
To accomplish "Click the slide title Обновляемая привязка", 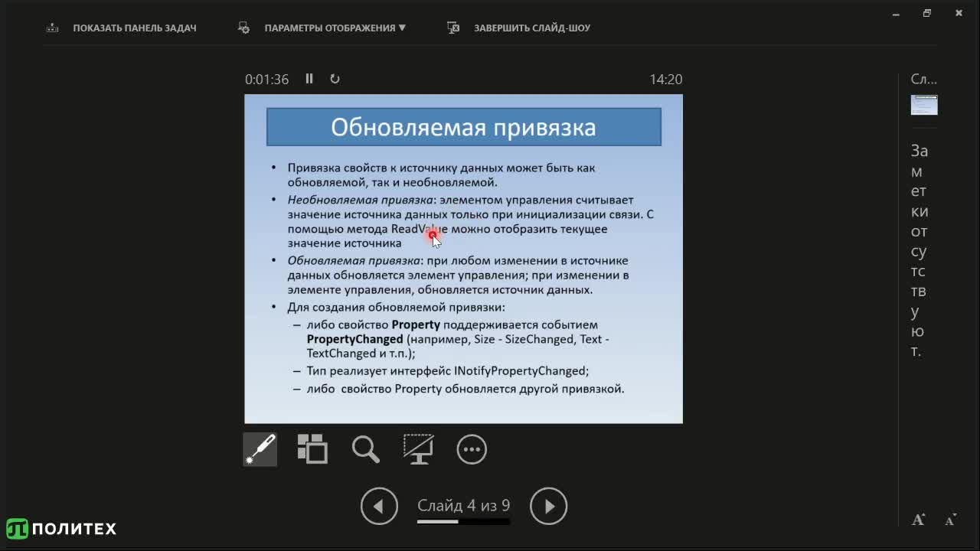I will (x=463, y=127).
